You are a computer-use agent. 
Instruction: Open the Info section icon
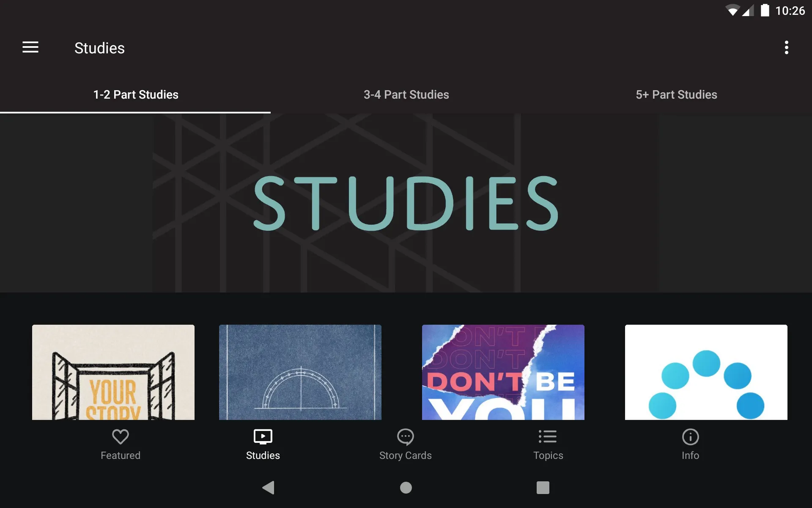[690, 436]
